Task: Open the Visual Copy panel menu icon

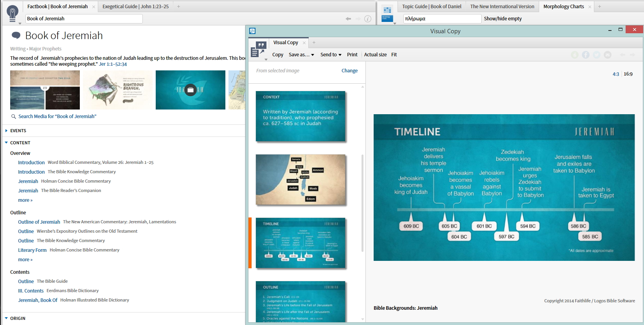Action: click(x=259, y=50)
